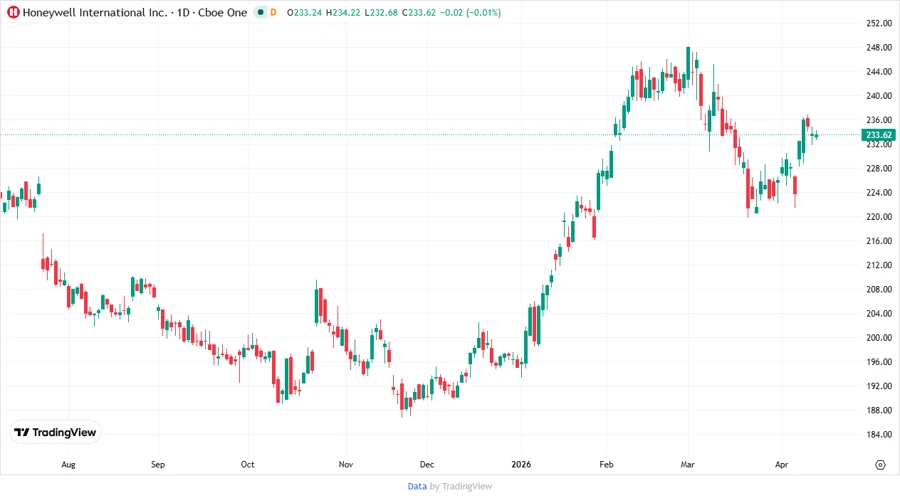Click the TradingView logo badge

[55, 433]
